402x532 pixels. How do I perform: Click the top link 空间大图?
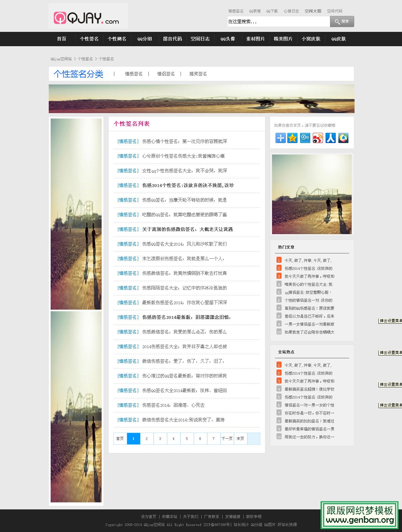pyautogui.click(x=313, y=11)
